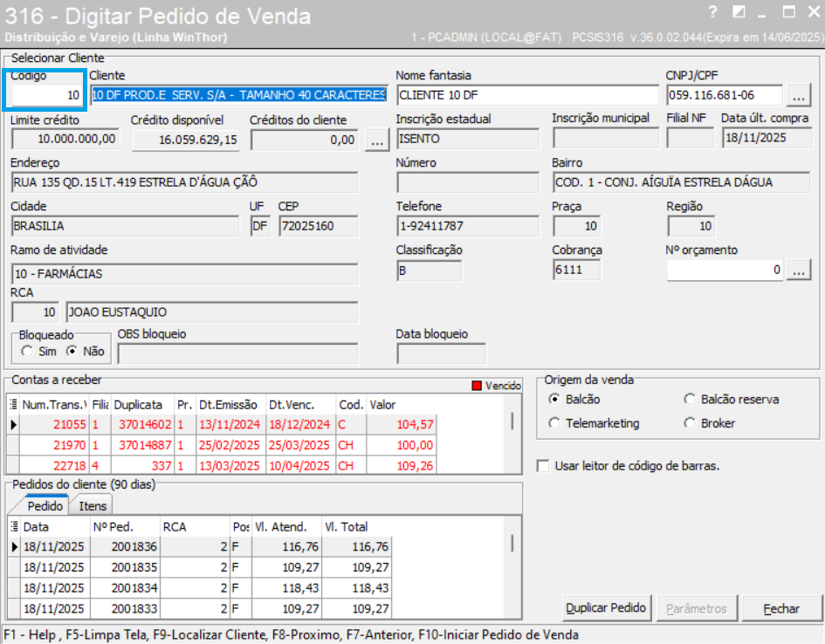Select the Pedido tab

45,506
